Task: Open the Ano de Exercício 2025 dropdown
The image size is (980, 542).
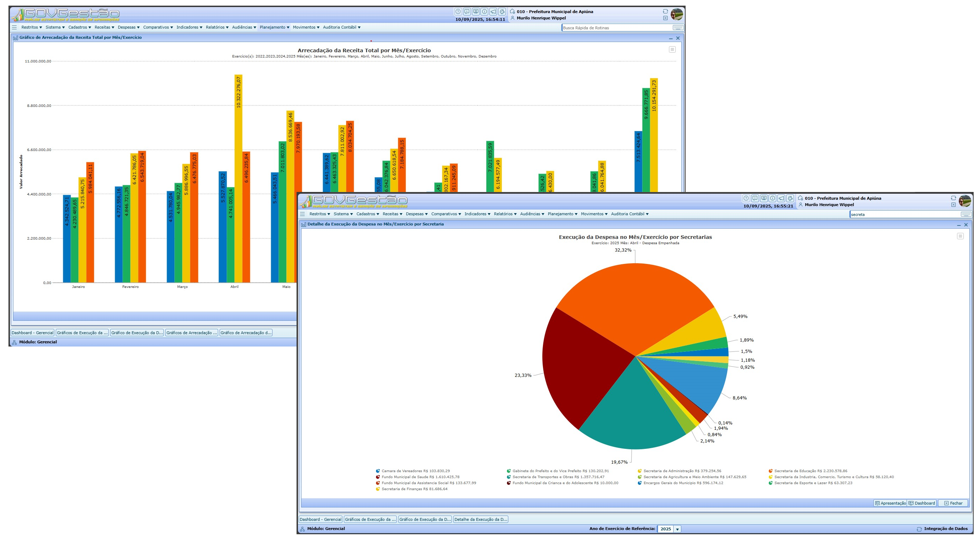Action: click(x=677, y=529)
